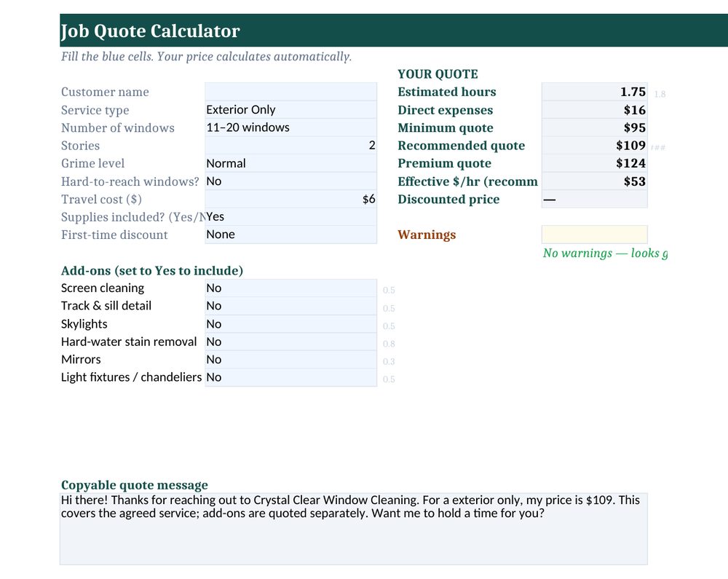The width and height of the screenshot is (728, 579).
Task: Click the 'Premium quote' label
Action: pyautogui.click(x=444, y=163)
